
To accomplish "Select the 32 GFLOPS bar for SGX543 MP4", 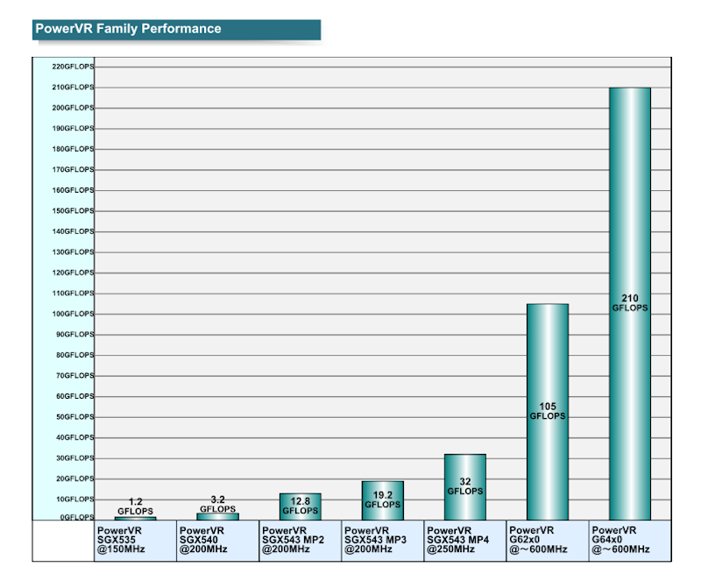I will point(465,487).
